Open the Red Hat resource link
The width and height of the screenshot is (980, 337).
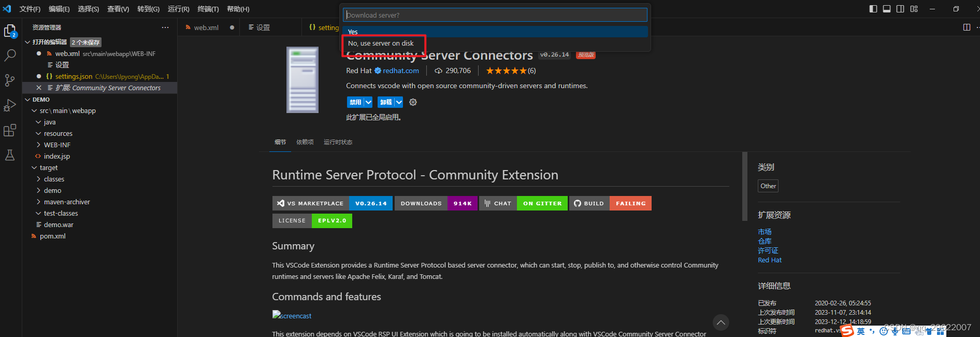click(770, 260)
